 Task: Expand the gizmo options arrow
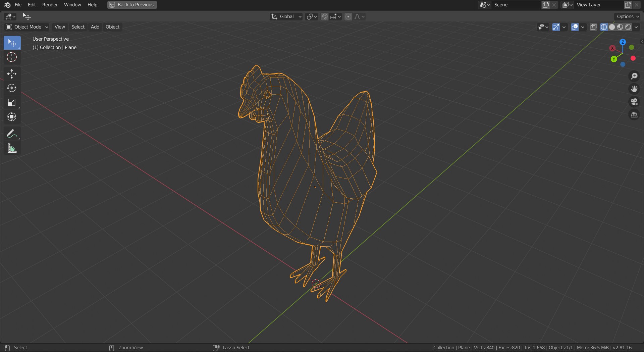click(564, 27)
